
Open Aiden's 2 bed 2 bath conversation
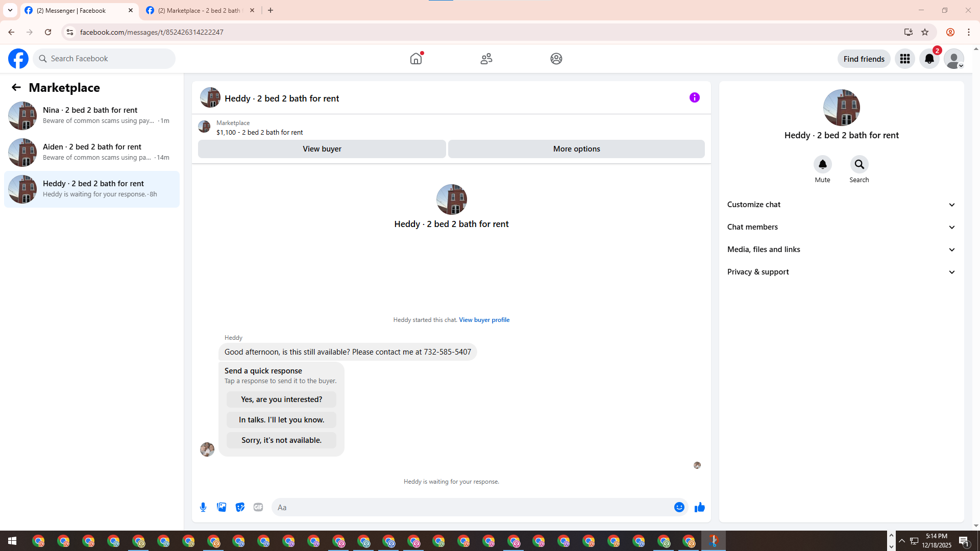click(92, 153)
